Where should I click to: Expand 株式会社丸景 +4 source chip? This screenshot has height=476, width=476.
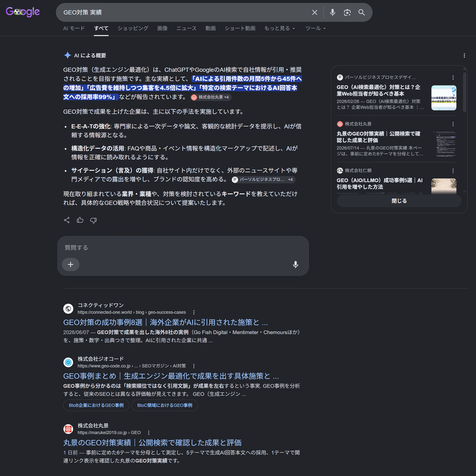pos(211,97)
